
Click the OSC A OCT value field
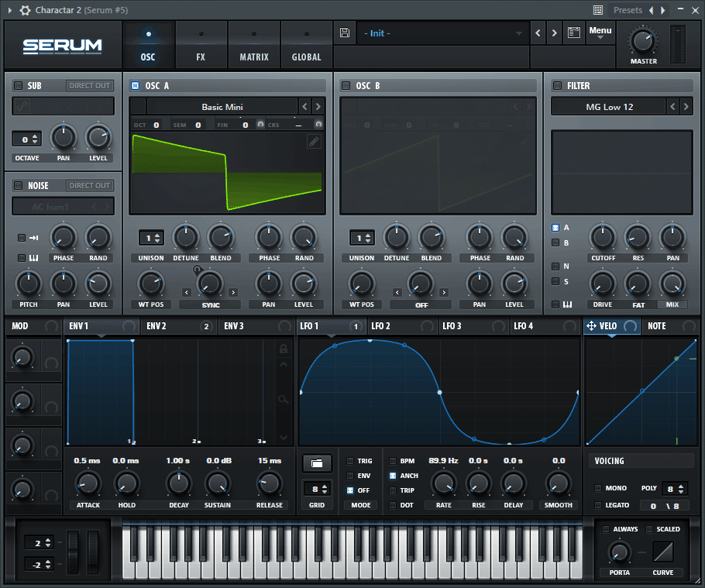tap(156, 125)
